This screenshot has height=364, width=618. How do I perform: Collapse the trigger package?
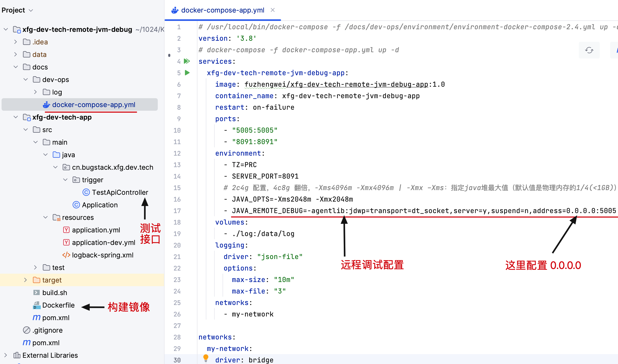point(65,180)
